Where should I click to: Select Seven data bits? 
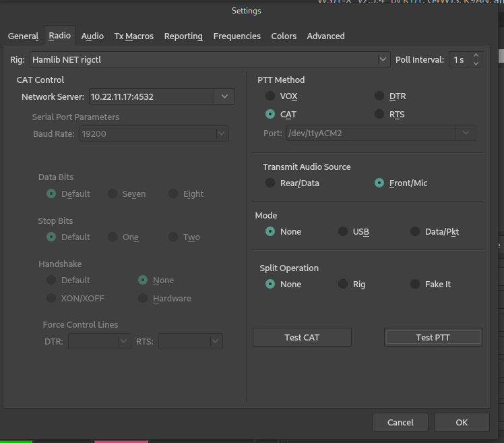[127, 194]
